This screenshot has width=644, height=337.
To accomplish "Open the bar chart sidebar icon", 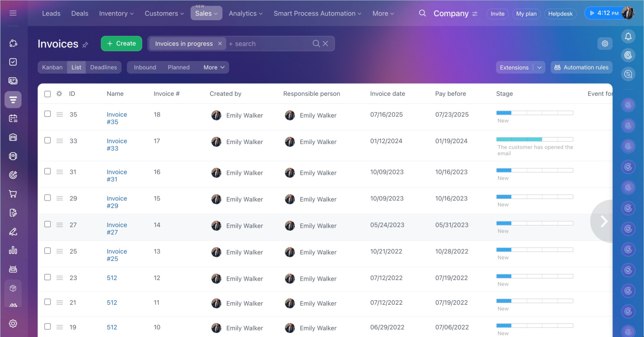I will [13, 250].
